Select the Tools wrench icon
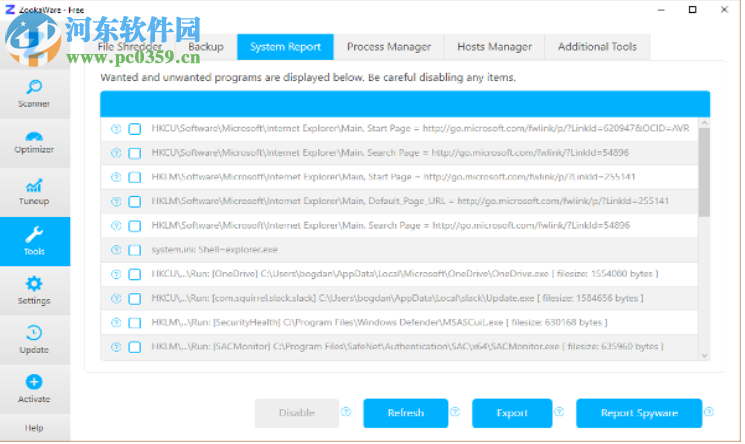745x444 pixels. 34,234
